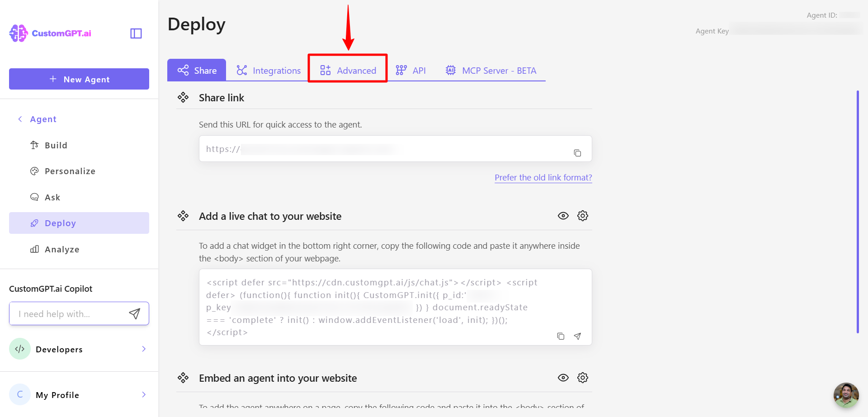Click the Developers code icon

[x=20, y=349]
